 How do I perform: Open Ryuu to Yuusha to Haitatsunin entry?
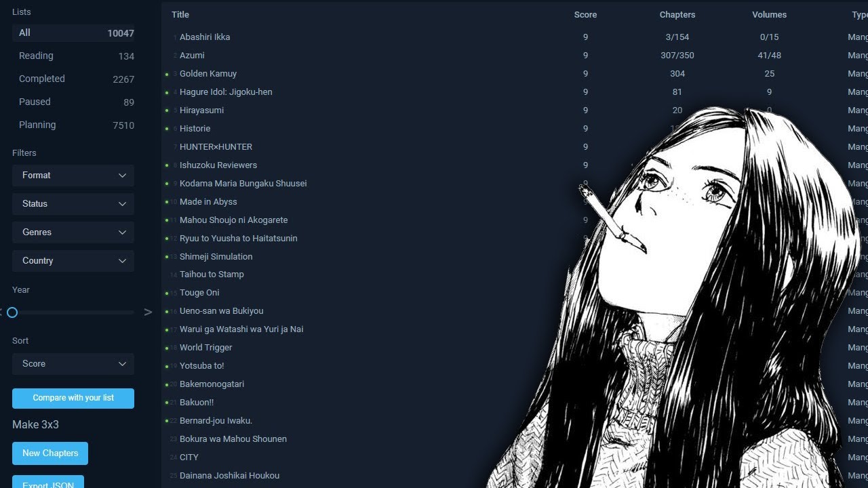239,238
